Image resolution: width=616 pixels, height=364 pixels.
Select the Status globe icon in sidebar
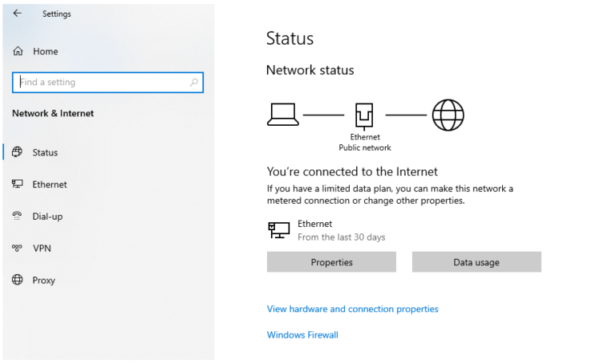point(17,152)
